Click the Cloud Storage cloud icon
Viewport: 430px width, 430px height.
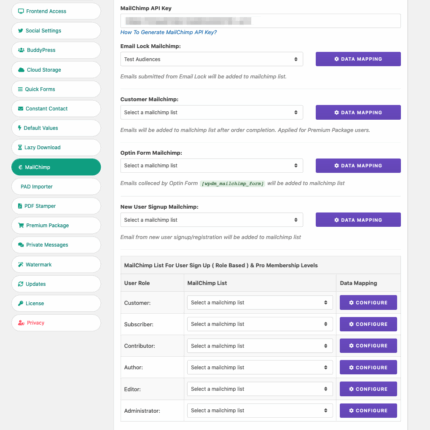(21, 70)
